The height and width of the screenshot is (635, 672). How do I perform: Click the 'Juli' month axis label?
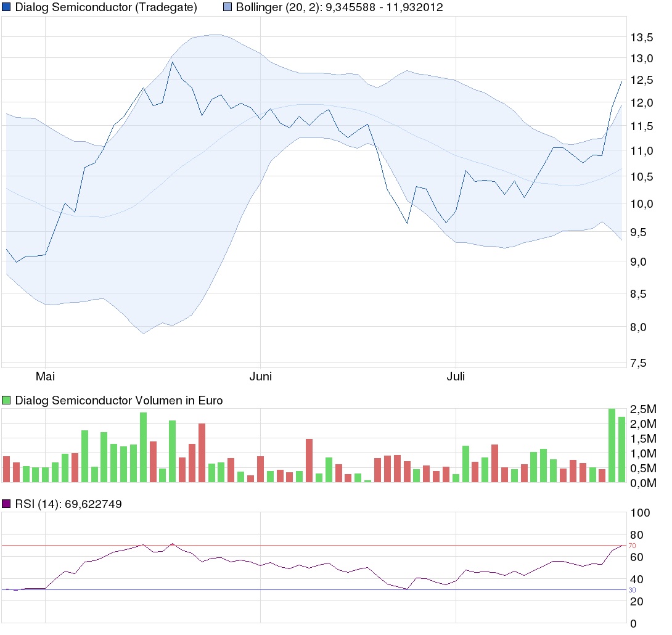click(456, 376)
